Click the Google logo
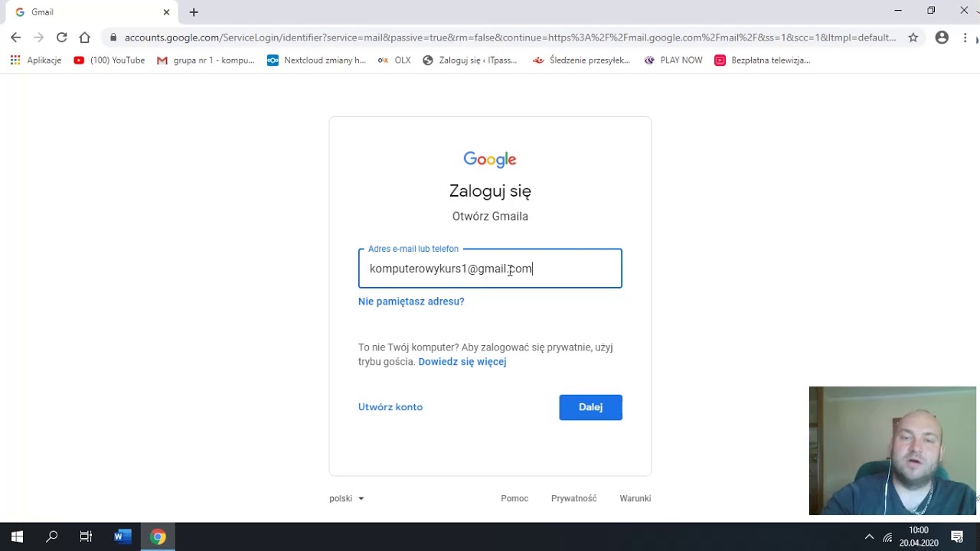This screenshot has height=551, width=980. [x=490, y=159]
